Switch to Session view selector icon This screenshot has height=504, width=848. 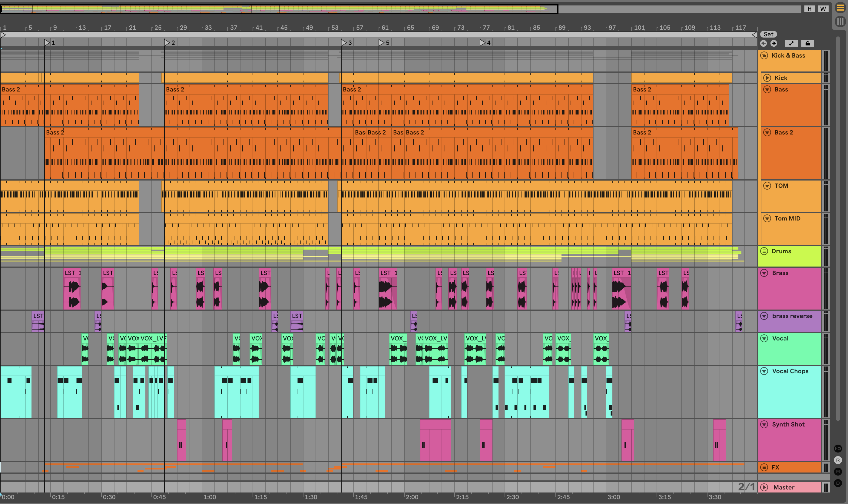pos(840,22)
